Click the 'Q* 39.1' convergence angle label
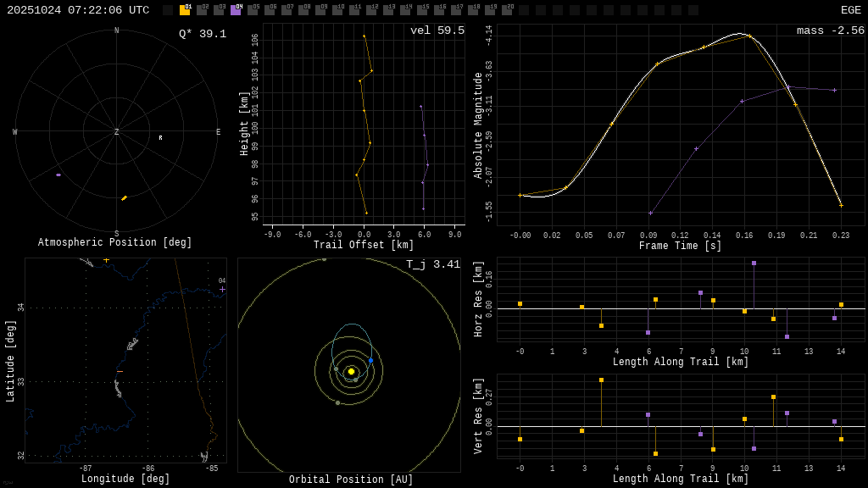Screen dimensions: 868x488 pos(202,34)
